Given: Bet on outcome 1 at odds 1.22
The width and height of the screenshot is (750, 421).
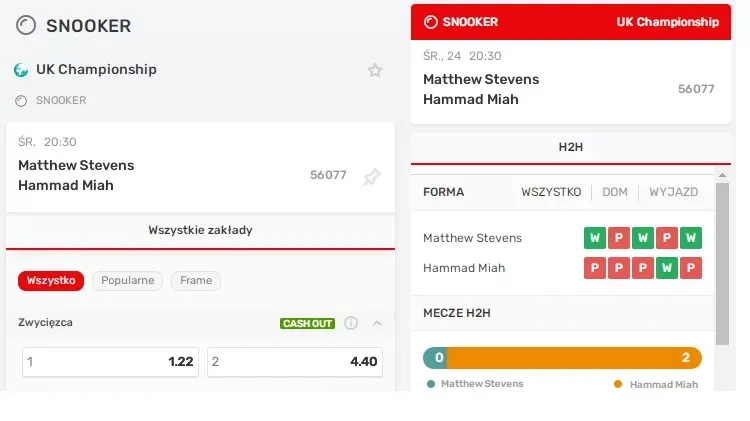Looking at the screenshot, I should 110,362.
